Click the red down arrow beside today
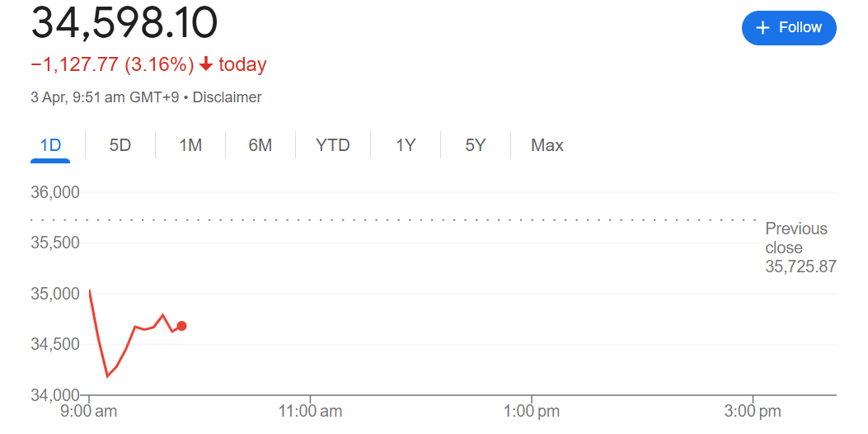 click(x=206, y=64)
